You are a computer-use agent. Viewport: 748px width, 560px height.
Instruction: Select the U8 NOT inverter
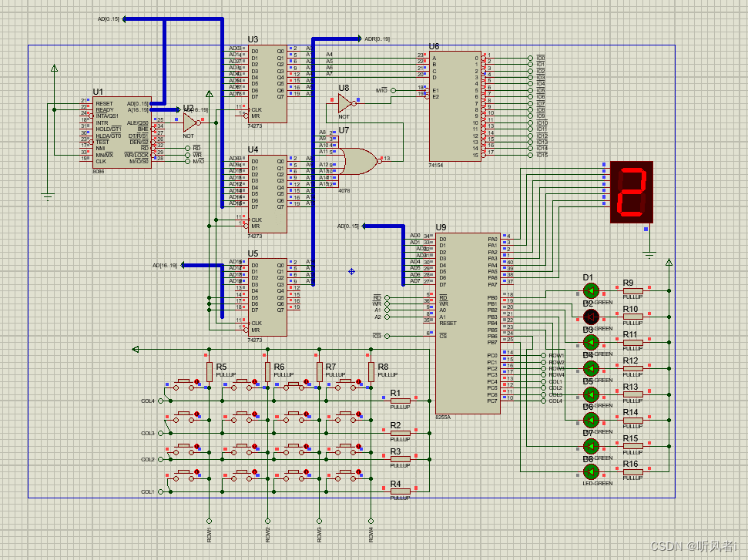[x=347, y=103]
